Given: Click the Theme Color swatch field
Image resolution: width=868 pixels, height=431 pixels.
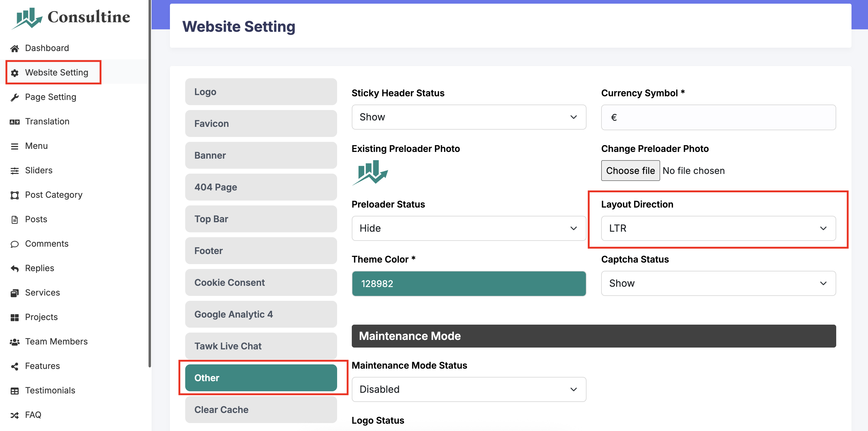Looking at the screenshot, I should (468, 283).
